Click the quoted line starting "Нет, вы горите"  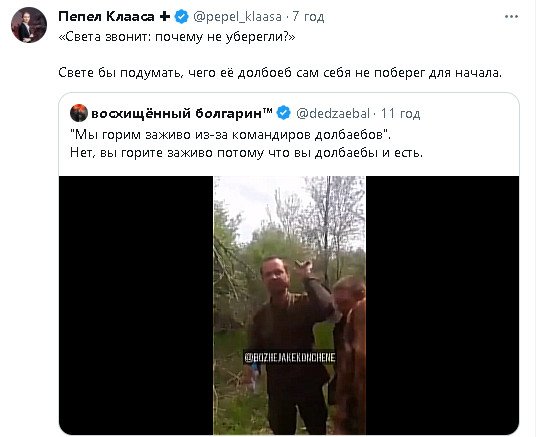point(246,152)
